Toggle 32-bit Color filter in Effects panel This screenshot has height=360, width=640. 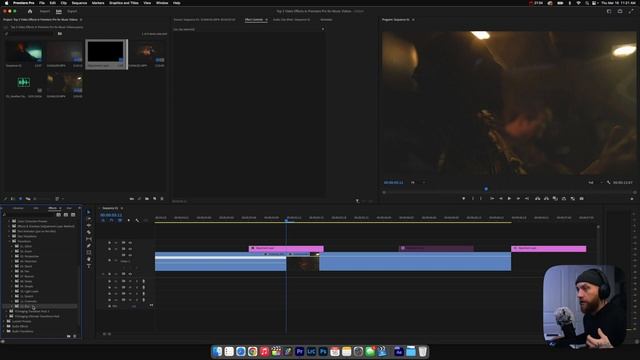pyautogui.click(x=66, y=215)
